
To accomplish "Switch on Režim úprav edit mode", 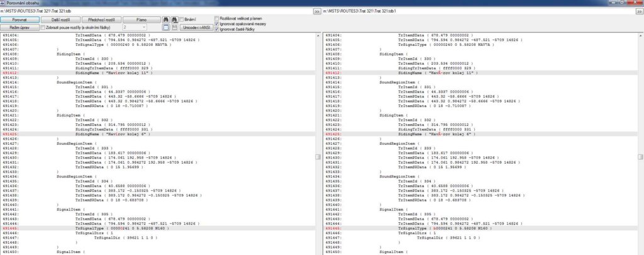I will point(18,28).
